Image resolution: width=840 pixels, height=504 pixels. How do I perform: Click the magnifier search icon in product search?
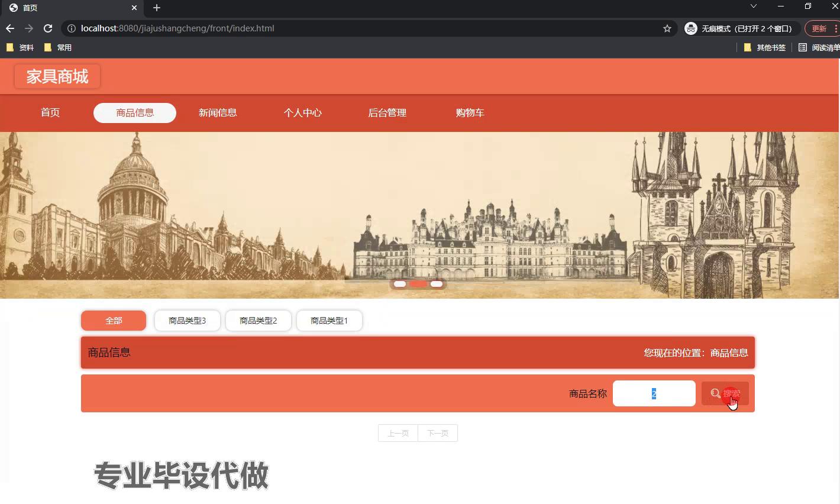pyautogui.click(x=715, y=393)
